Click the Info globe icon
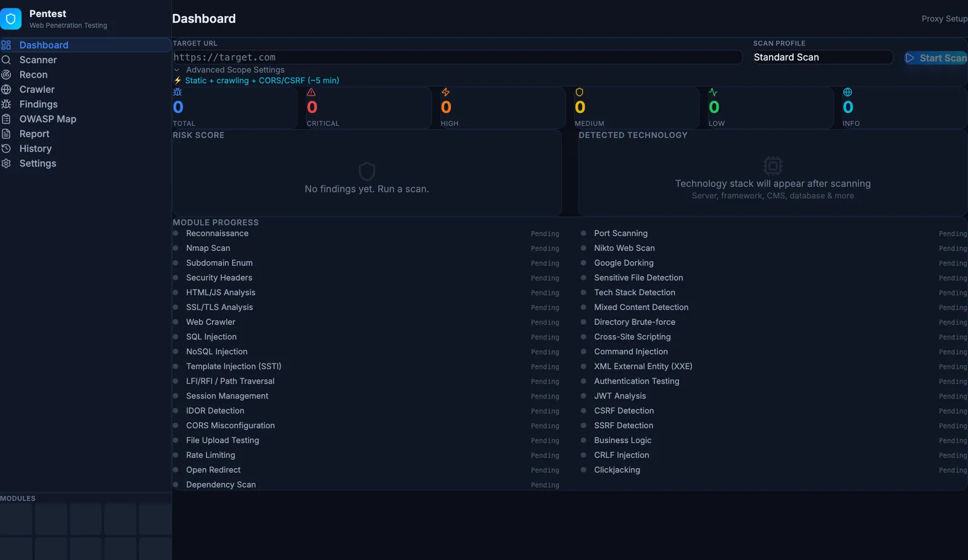The width and height of the screenshot is (968, 560). 848,93
